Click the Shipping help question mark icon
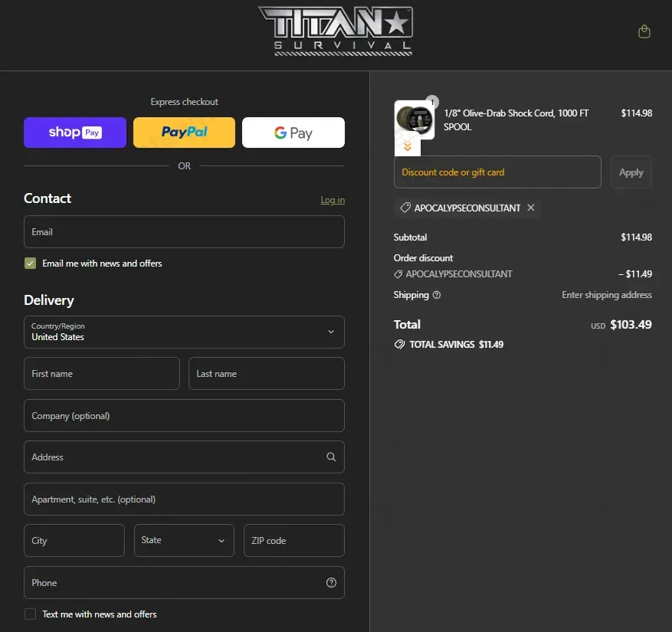 (436, 295)
